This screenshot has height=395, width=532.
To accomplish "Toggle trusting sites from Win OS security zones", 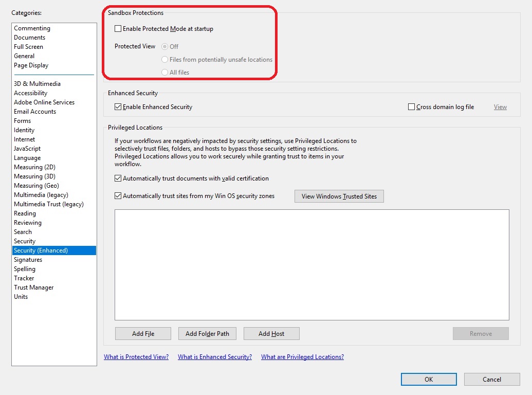I will [118, 196].
